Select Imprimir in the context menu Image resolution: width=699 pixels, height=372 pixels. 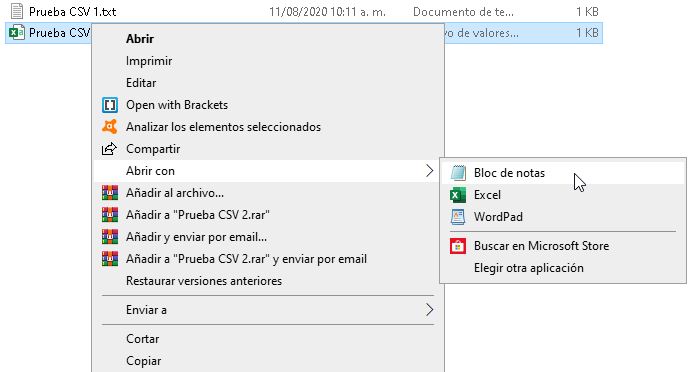[x=149, y=61]
